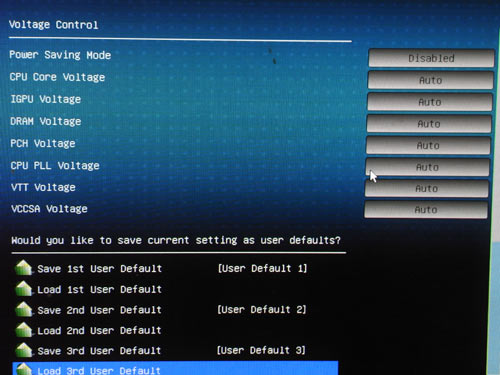Click the Power Saving Mode label
Screen dimensions: 500x375
(x=60, y=55)
